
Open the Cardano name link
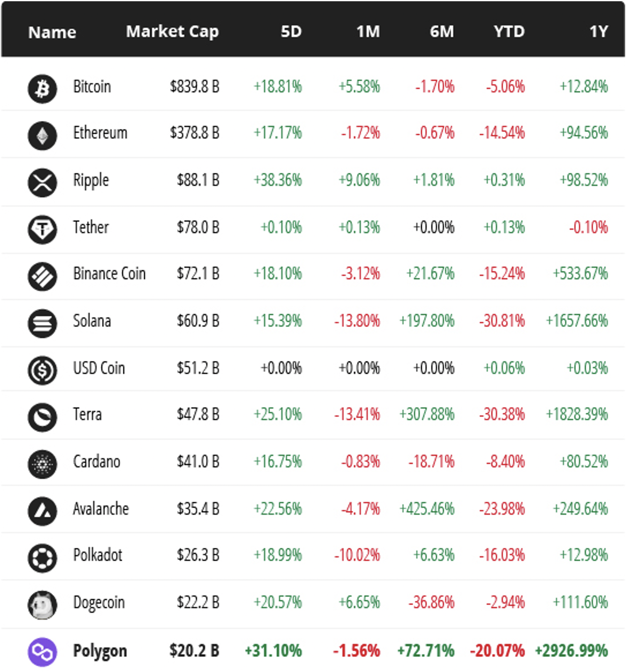[x=97, y=462]
